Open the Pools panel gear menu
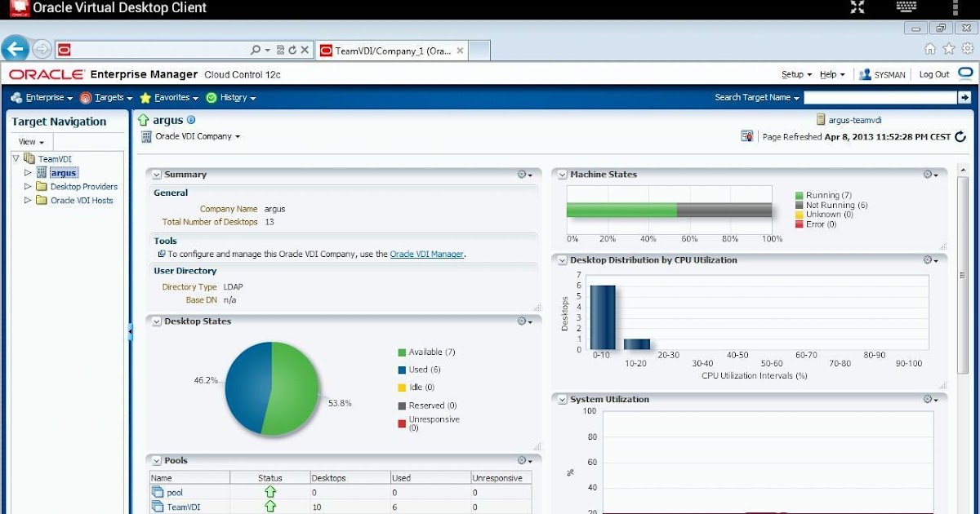Screen dimensions: 980x514 click(x=524, y=461)
